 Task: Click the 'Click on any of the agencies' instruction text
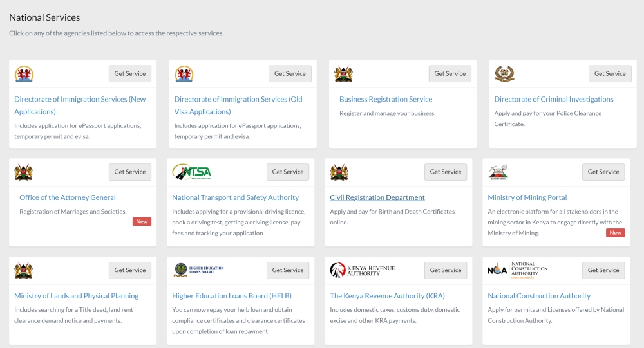116,33
